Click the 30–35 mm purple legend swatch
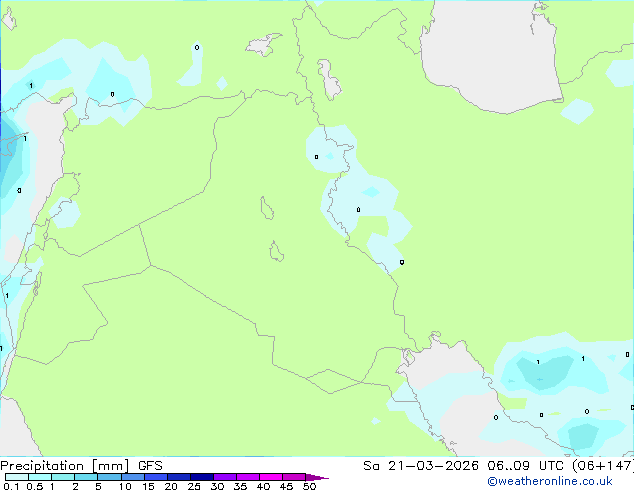Image resolution: width=634 pixels, height=490 pixels. coord(224,477)
